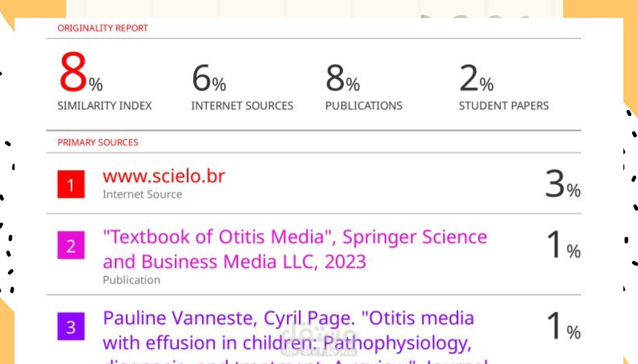Click the 1% match for Otitis Media textbook
This screenshot has width=638, height=364.
pyautogui.click(x=563, y=245)
